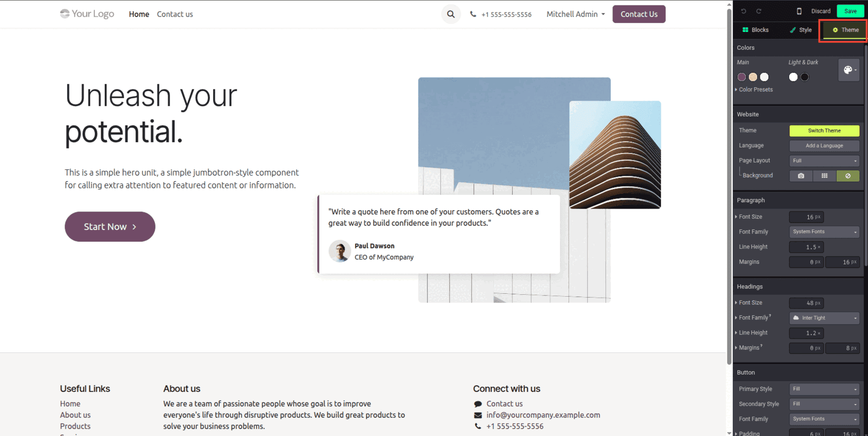Expand Button Padding options

748,433
